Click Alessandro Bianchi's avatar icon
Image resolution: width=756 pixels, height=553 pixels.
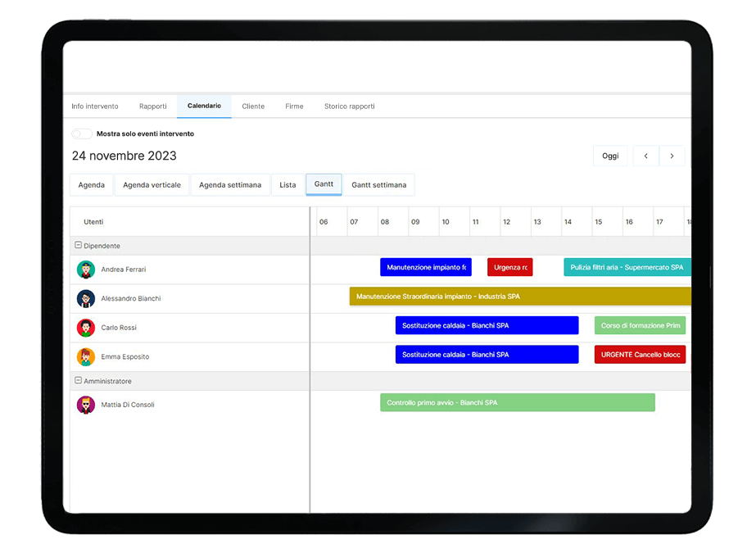pos(86,299)
